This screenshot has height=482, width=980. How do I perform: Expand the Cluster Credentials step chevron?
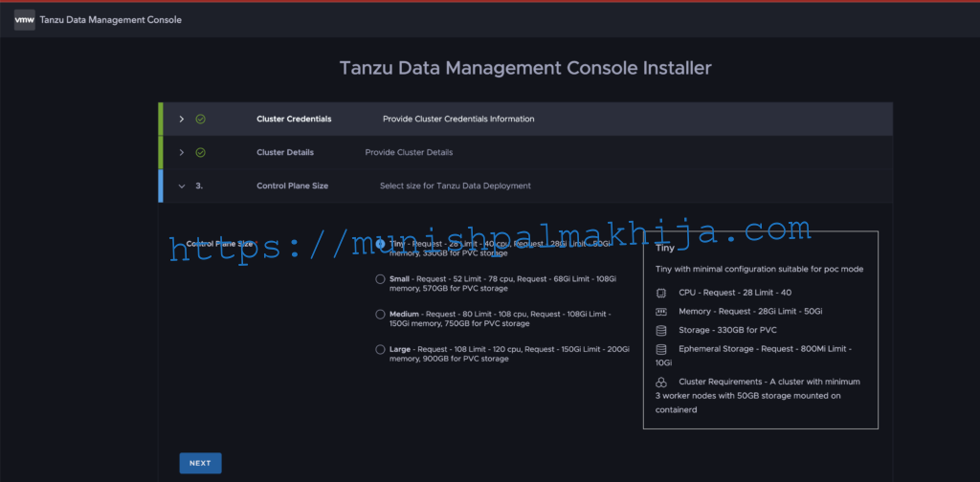181,119
